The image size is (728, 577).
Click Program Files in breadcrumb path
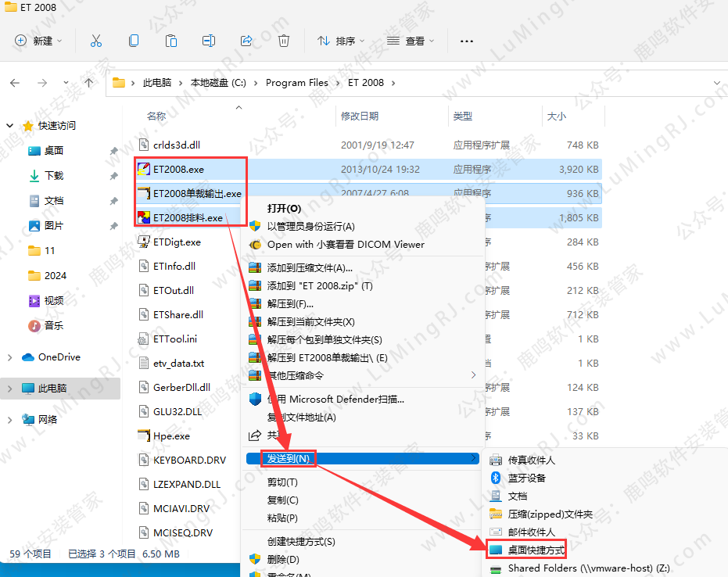coord(297,83)
